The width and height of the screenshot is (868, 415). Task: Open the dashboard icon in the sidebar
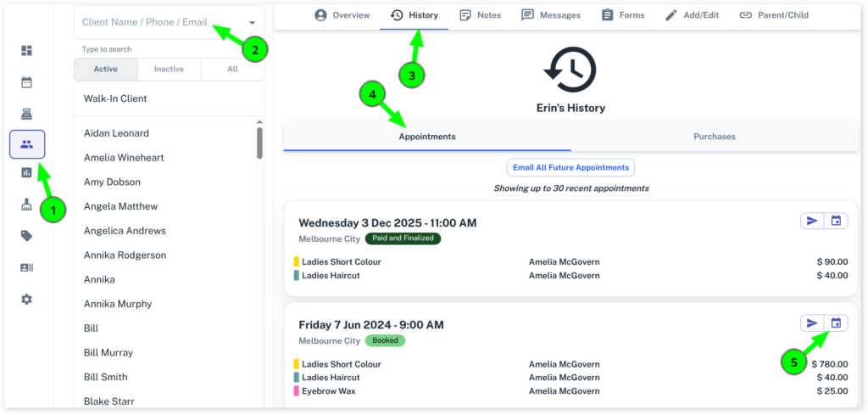(26, 51)
